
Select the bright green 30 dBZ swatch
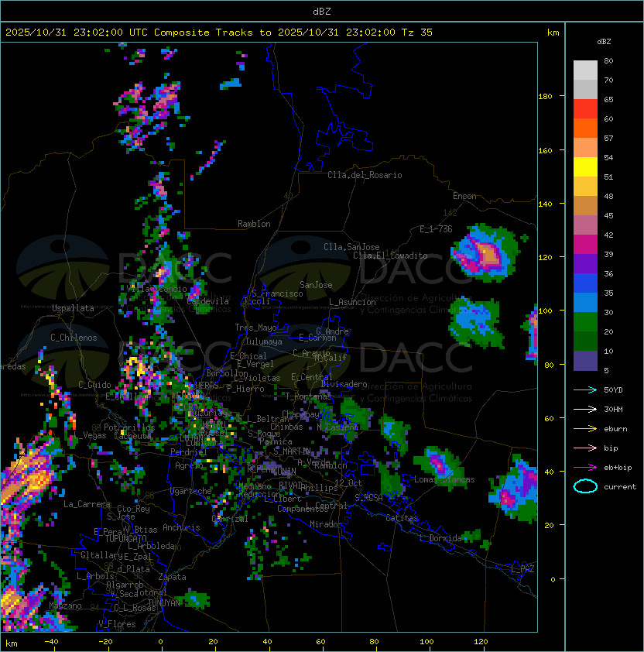tap(585, 322)
